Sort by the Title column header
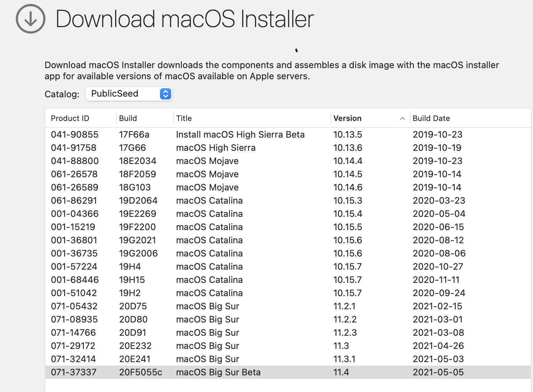The height and width of the screenshot is (392, 533). point(184,118)
